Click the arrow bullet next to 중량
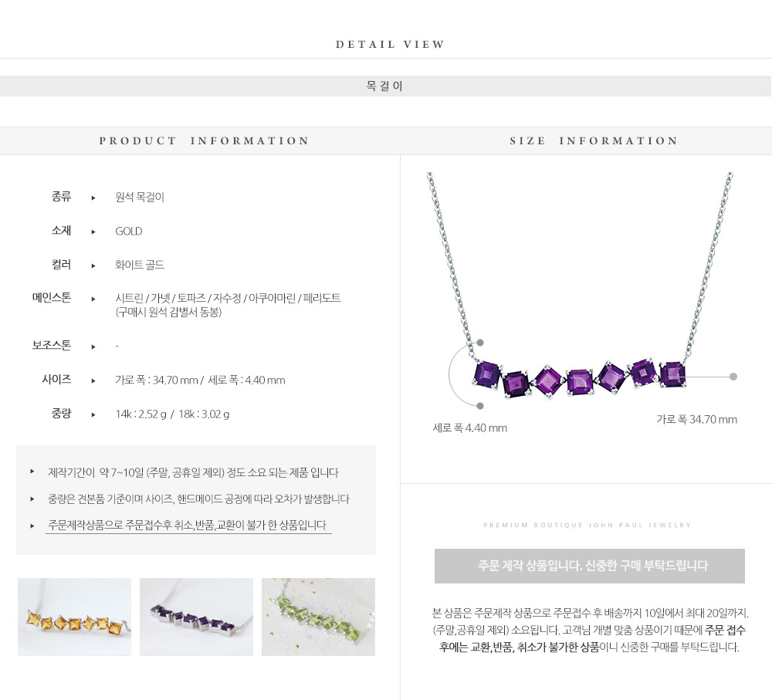Screen dimensions: 772x700 coord(93,414)
